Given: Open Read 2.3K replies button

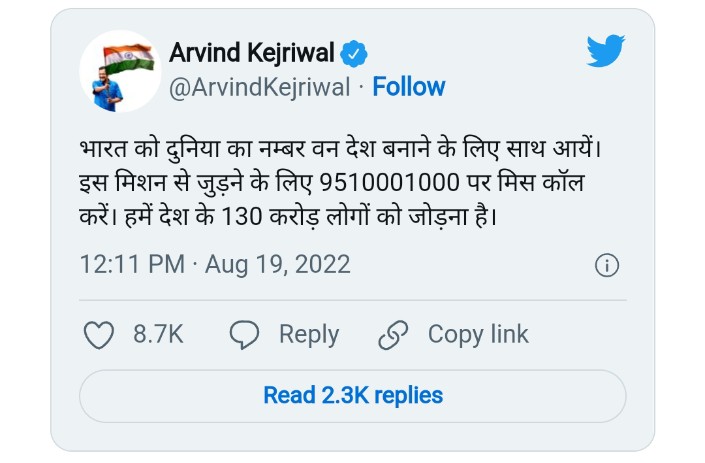Looking at the screenshot, I should (x=353, y=396).
